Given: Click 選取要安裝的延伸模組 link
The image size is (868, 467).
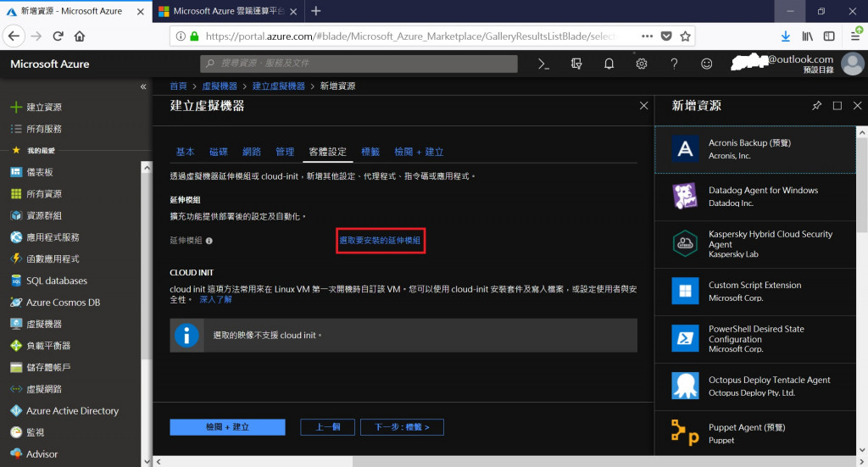Looking at the screenshot, I should [x=380, y=240].
